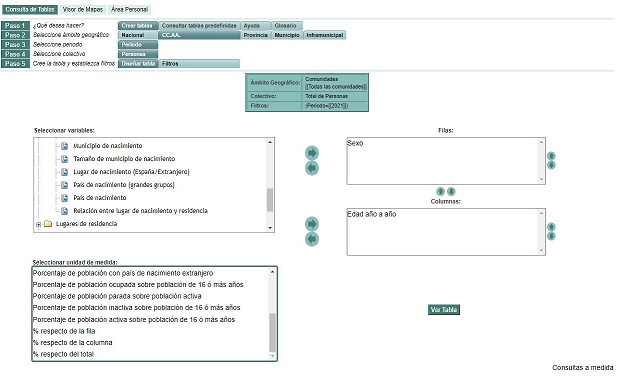Screen dimensions: 622x376
Task: Select % respecto de la fila
Action: (64, 331)
